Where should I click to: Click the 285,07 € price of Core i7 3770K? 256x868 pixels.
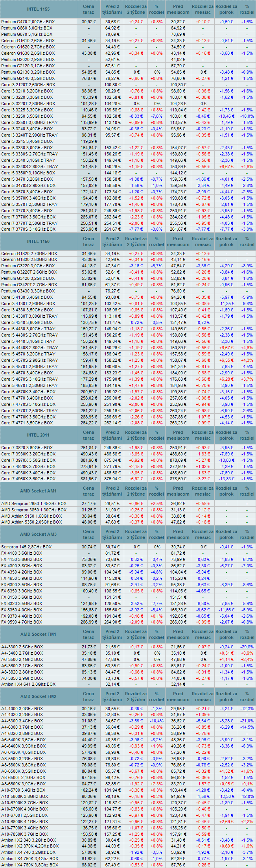pyautogui.click(x=88, y=217)
